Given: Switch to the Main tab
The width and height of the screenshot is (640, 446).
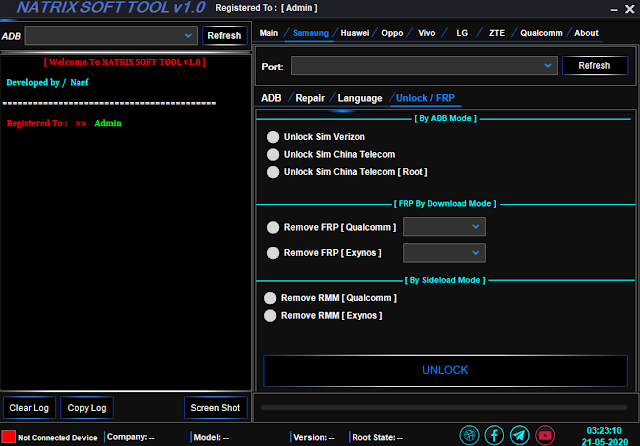Looking at the screenshot, I should pos(269,33).
